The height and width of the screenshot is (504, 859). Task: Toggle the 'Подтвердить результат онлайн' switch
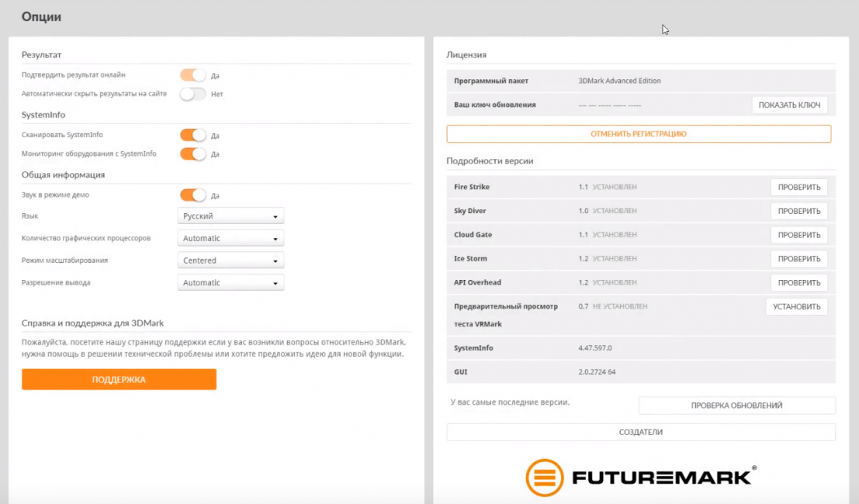[x=193, y=75]
